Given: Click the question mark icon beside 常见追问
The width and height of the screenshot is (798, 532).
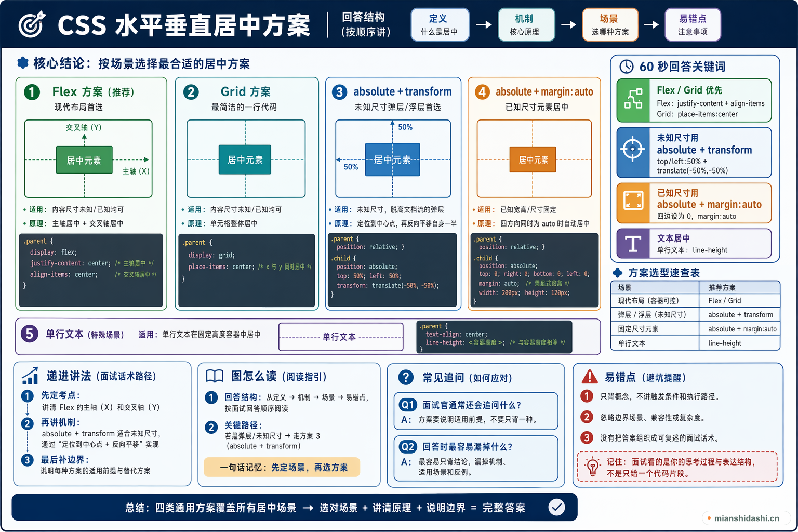Looking at the screenshot, I should tap(406, 377).
